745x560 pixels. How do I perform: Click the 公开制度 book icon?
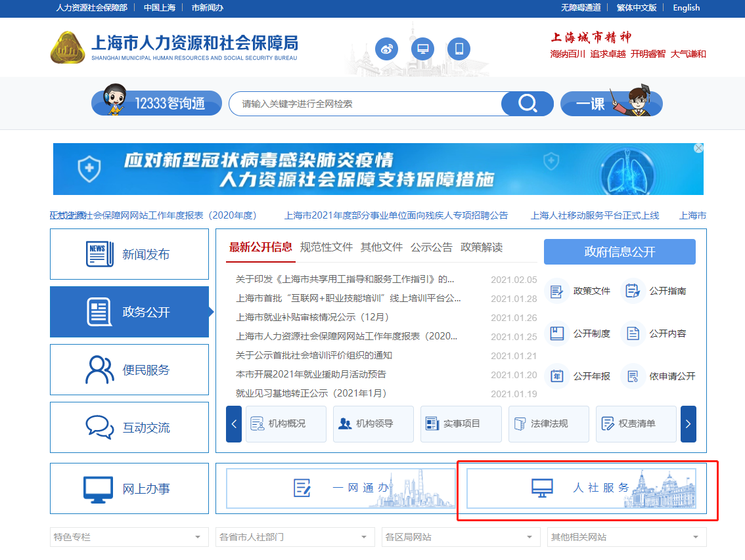pos(557,333)
